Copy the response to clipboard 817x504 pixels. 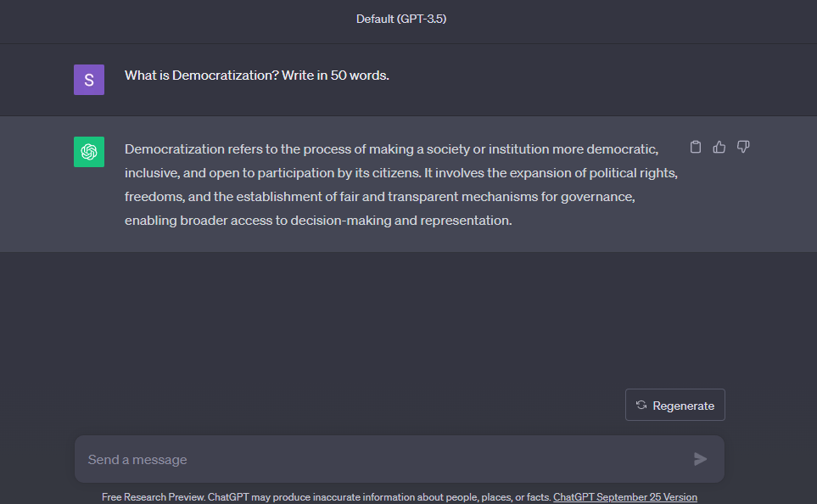tap(695, 147)
